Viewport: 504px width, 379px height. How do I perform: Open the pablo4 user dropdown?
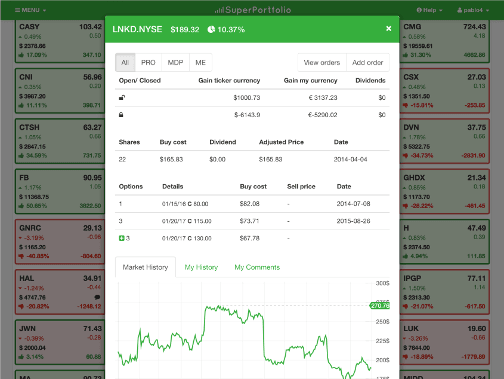473,10
